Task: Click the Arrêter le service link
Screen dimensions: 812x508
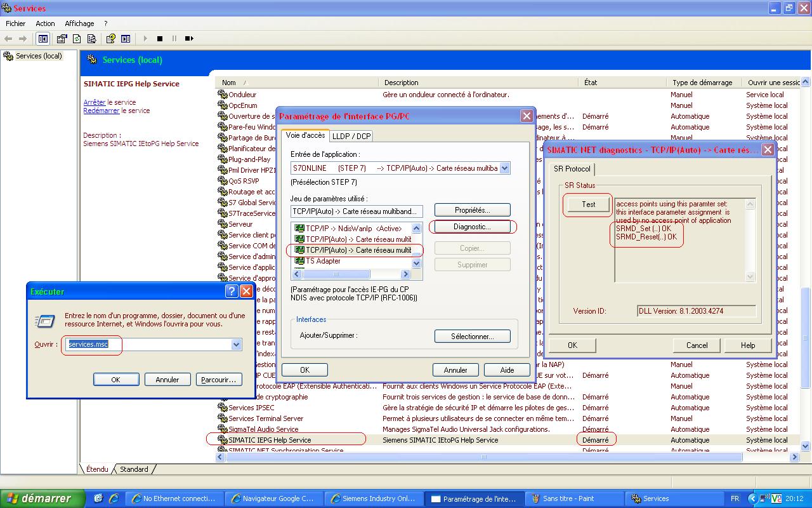Action: tap(95, 102)
